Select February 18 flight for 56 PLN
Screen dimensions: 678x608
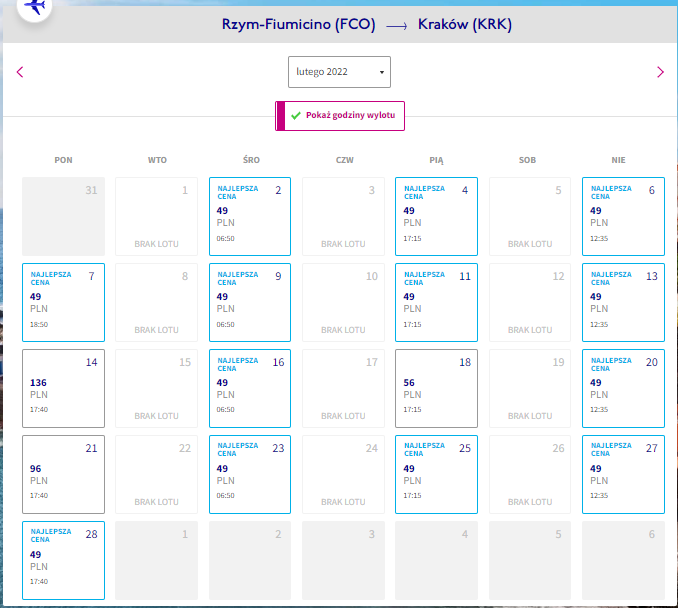[436, 388]
